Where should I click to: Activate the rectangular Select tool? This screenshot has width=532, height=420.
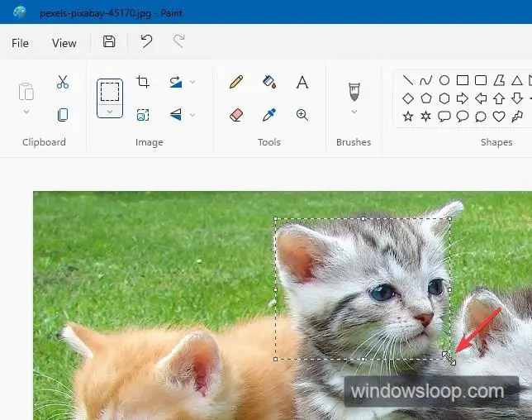click(110, 91)
